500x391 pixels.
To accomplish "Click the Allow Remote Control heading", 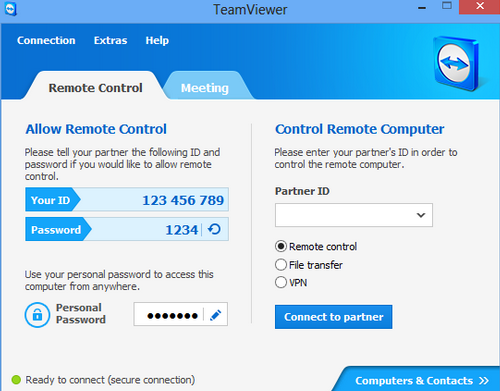I will pos(96,129).
